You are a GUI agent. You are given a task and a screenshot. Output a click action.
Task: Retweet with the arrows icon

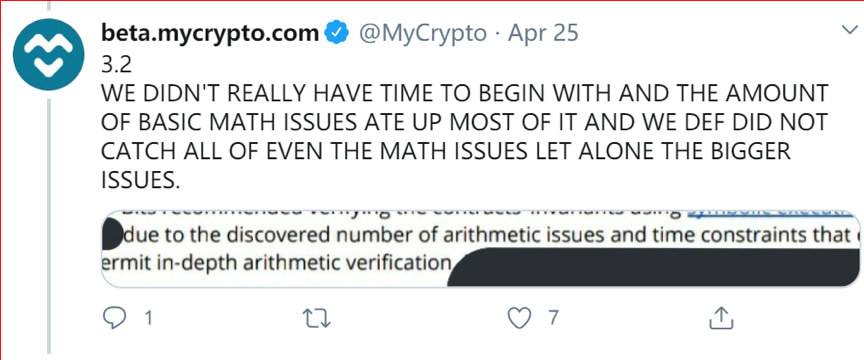pos(317,318)
